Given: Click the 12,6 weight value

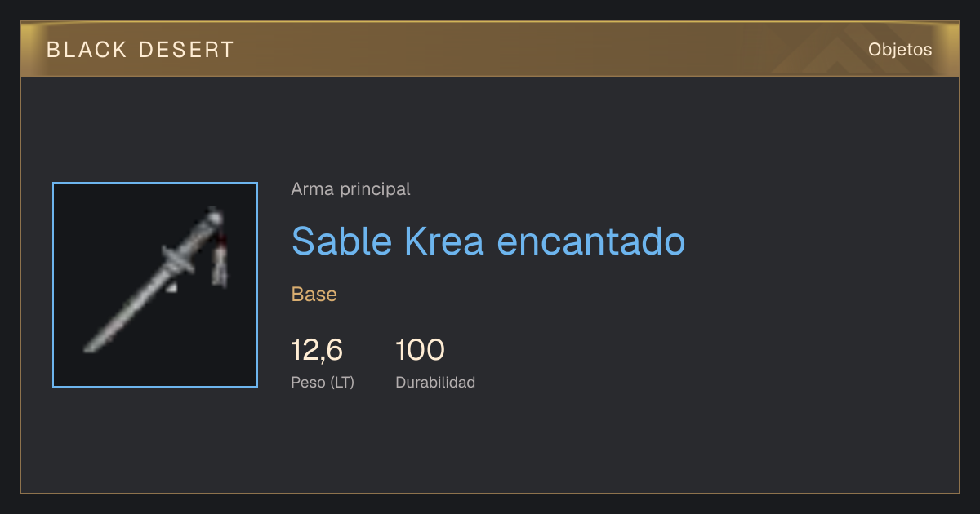Looking at the screenshot, I should [317, 350].
